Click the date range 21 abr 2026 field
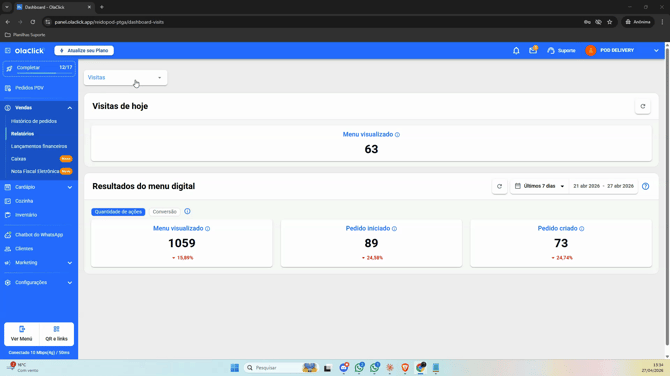The image size is (670, 376). tap(603, 186)
